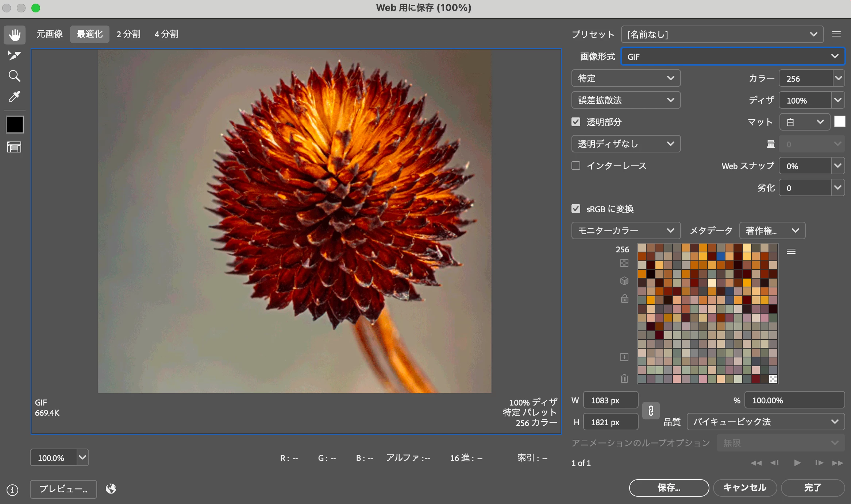The width and height of the screenshot is (851, 504).
Task: Select the Eyedropper tool
Action: (x=15, y=97)
